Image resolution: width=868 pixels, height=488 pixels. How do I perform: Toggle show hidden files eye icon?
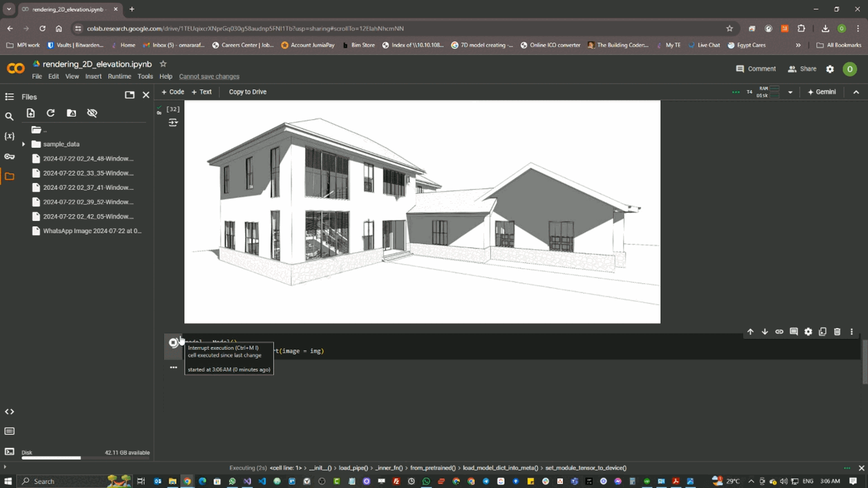pos(92,113)
